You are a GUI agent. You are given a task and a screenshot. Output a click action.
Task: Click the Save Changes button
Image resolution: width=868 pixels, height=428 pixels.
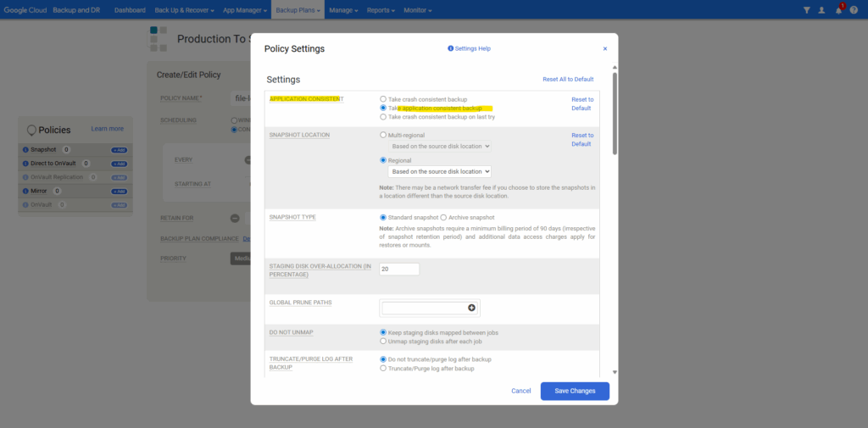[574, 391]
